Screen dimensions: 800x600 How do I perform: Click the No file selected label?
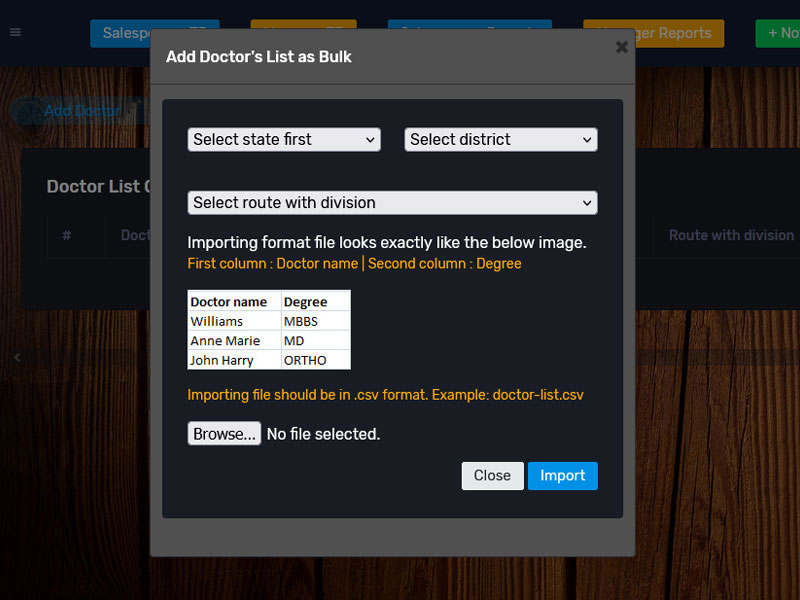pyautogui.click(x=323, y=434)
